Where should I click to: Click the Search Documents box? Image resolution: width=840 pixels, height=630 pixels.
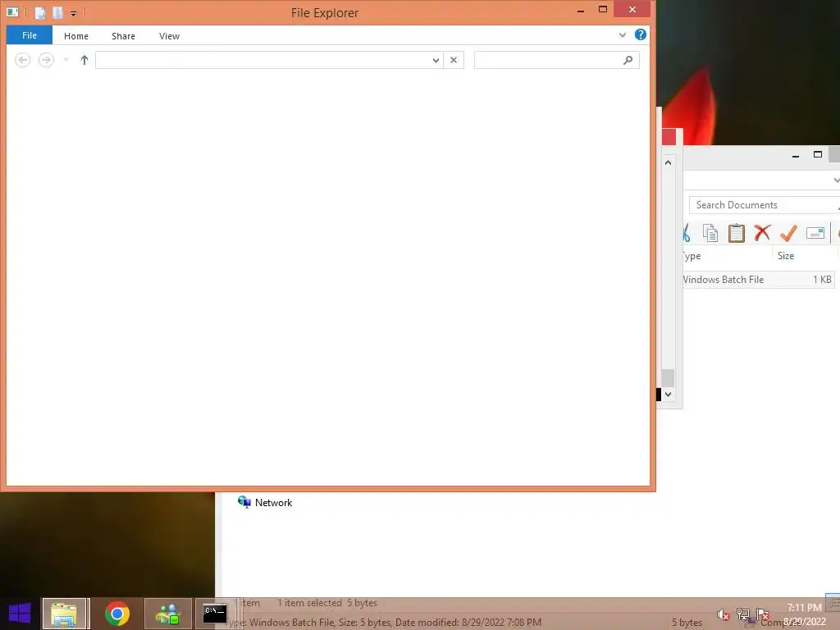[764, 205]
